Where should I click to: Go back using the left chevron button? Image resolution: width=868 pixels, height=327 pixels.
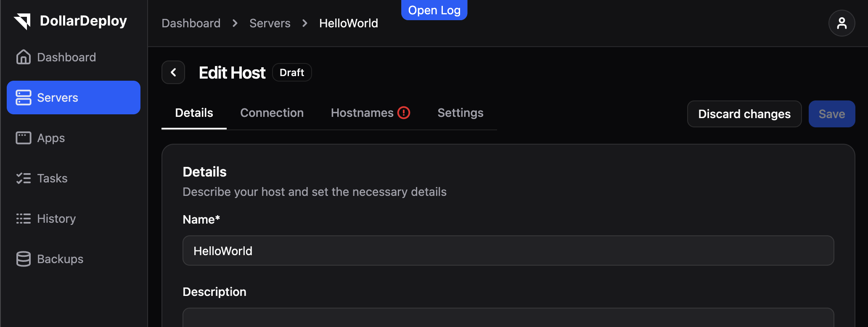(173, 72)
